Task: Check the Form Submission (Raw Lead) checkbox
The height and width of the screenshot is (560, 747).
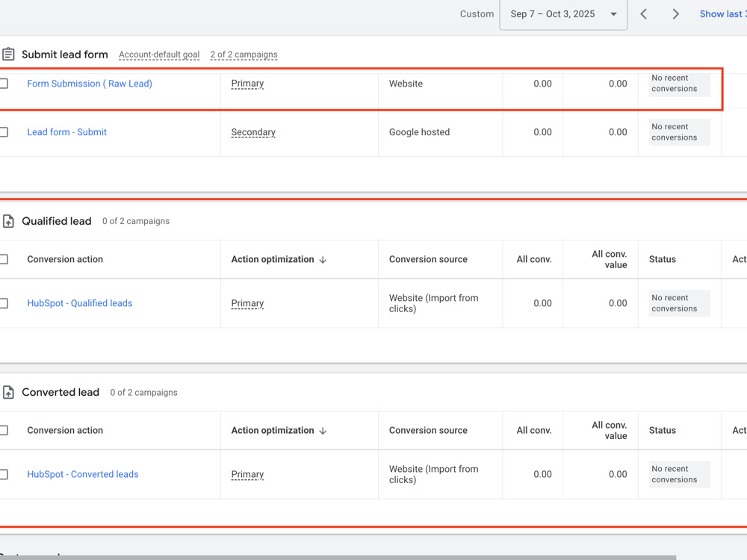Action: click(4, 84)
